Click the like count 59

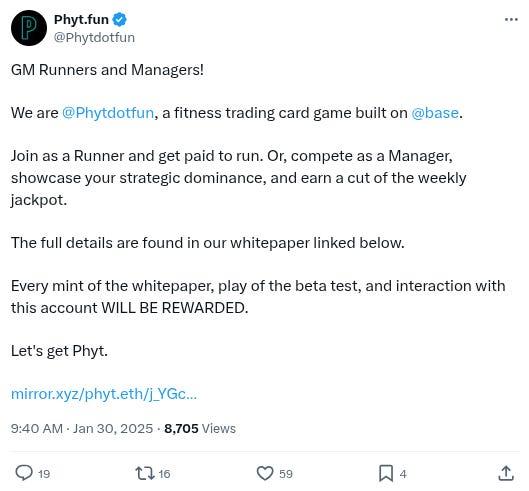(x=286, y=474)
